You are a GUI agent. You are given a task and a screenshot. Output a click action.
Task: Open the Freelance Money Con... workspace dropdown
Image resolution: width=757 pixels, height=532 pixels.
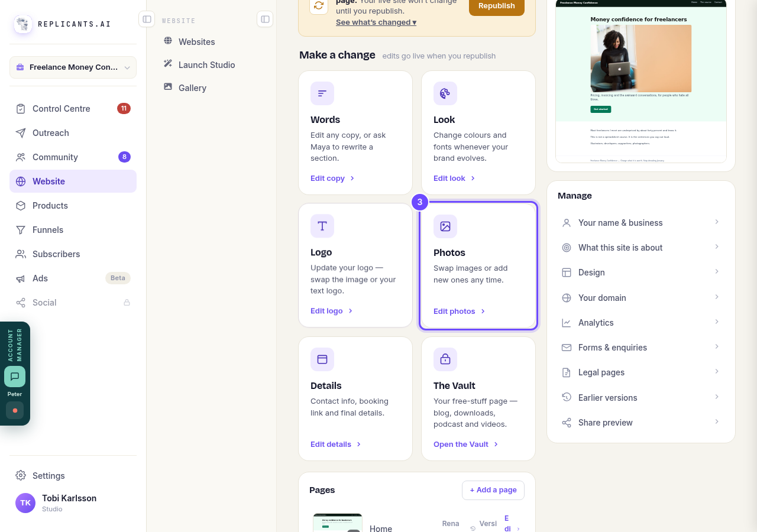click(73, 67)
